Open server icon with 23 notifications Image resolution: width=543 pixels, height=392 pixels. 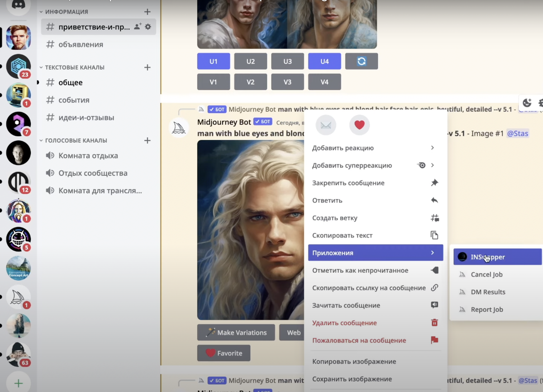coord(19,67)
